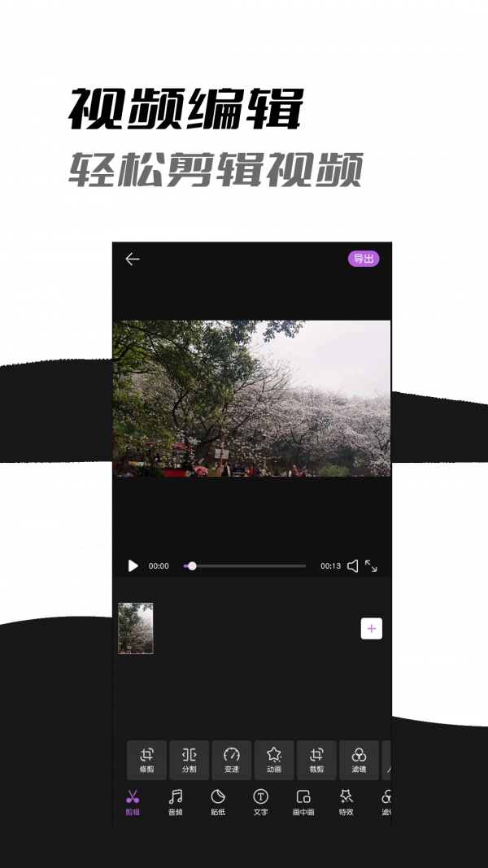Mute the video with the speaker icon
The height and width of the screenshot is (868, 488).
(x=352, y=565)
